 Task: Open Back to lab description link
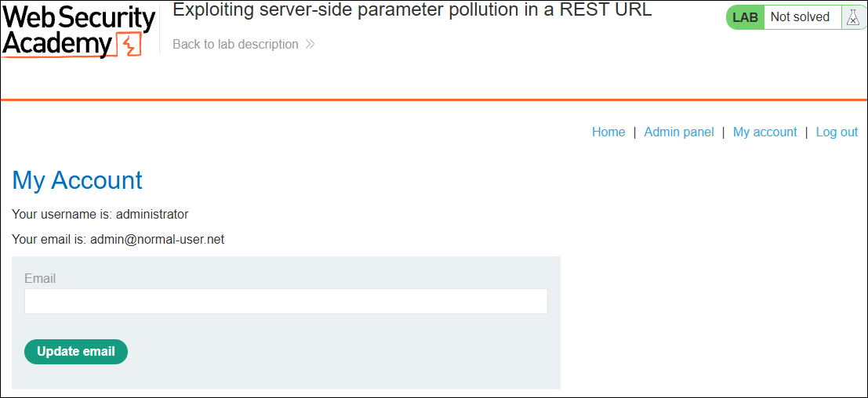click(244, 44)
